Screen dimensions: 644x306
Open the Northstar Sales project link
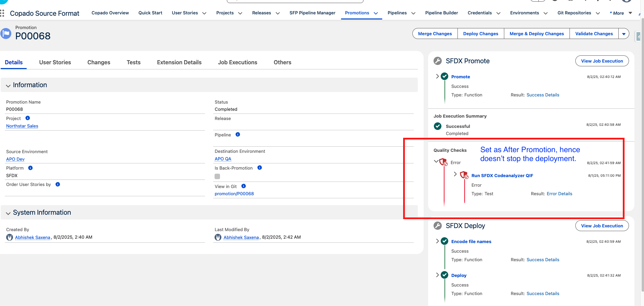[22, 126]
